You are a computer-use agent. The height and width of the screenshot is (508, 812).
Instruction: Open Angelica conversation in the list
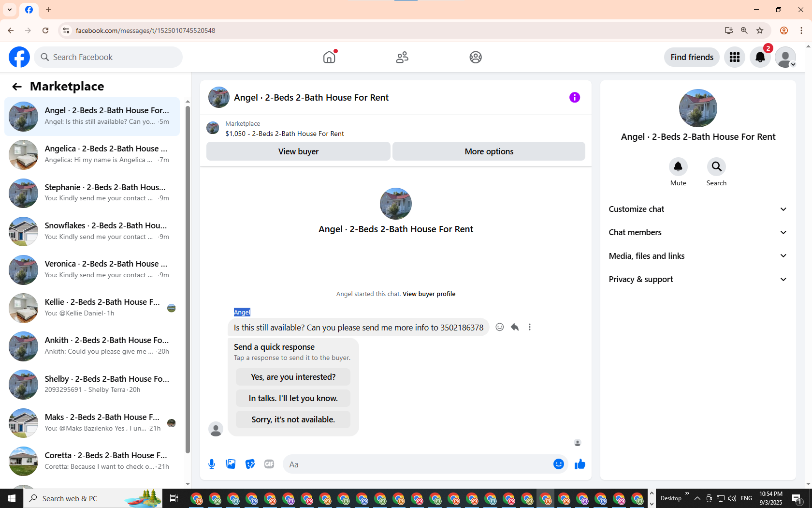(92, 155)
